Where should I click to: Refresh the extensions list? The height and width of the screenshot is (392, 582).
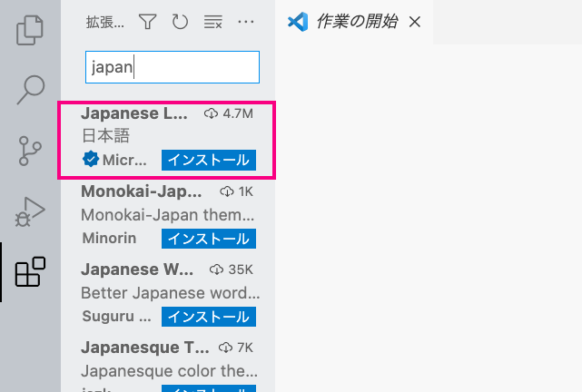[180, 22]
